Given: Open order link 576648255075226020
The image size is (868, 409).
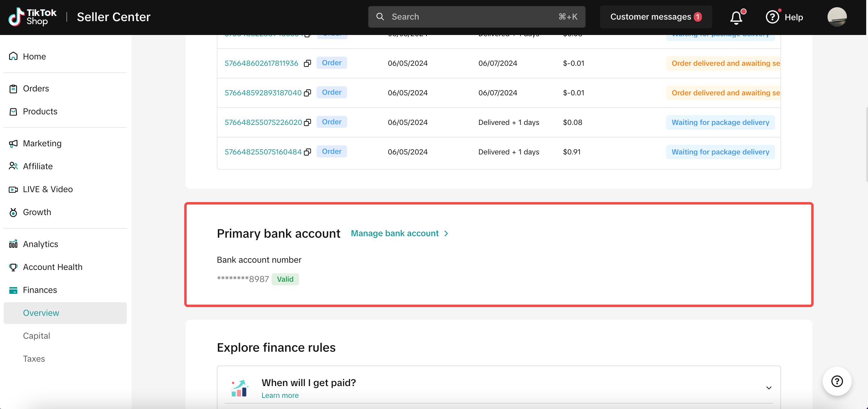Looking at the screenshot, I should [x=263, y=122].
